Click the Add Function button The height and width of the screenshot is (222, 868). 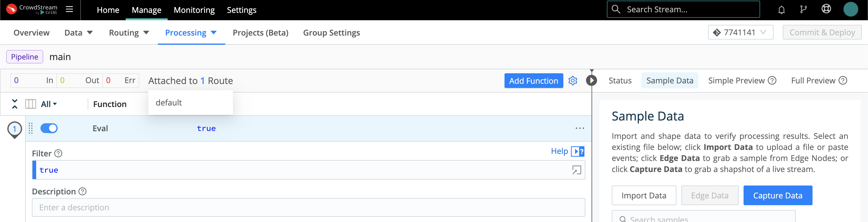click(x=533, y=81)
